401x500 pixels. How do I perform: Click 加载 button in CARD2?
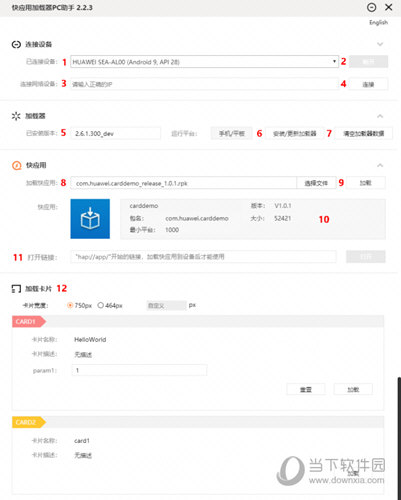(x=353, y=474)
